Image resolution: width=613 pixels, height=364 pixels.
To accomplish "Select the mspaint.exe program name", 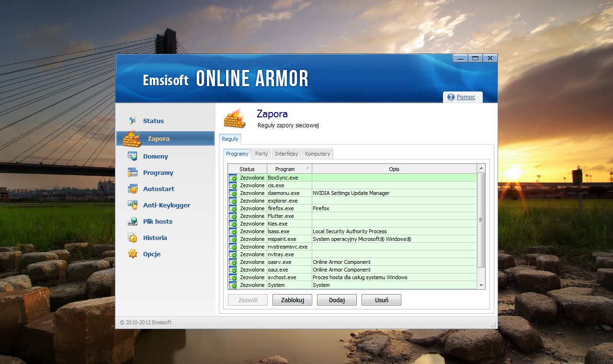I will pos(282,239).
